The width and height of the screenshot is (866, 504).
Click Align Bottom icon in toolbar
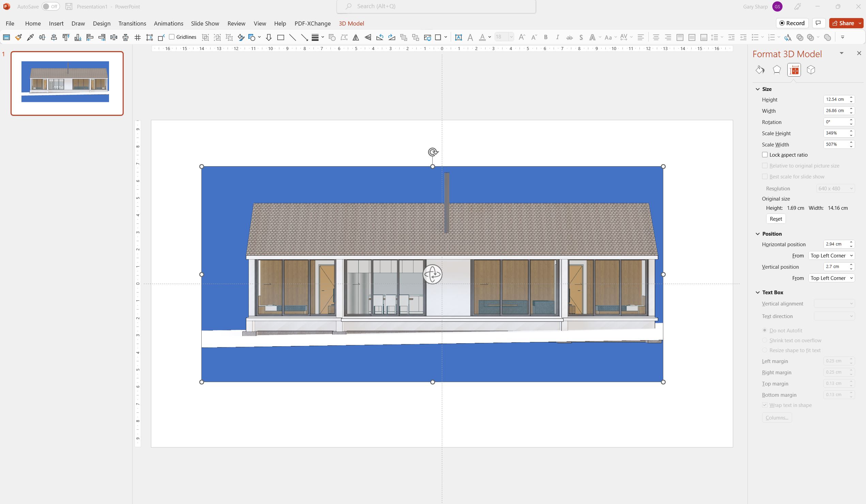coord(78,37)
